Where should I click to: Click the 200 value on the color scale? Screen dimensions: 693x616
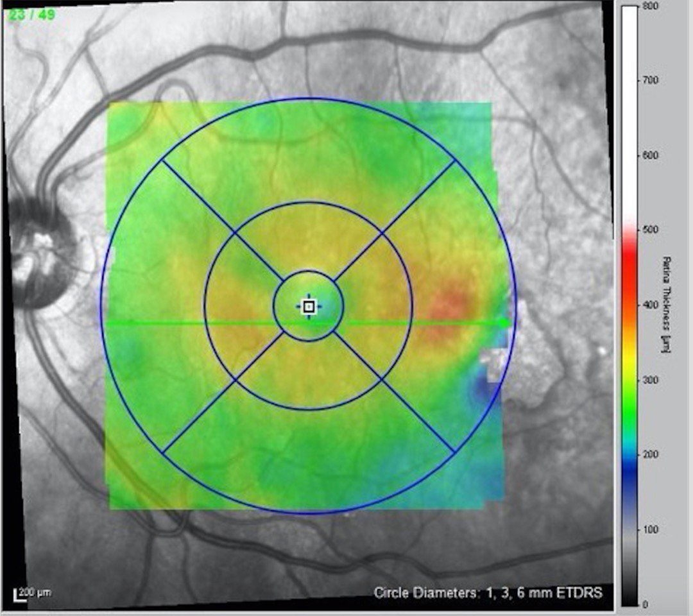point(651,454)
